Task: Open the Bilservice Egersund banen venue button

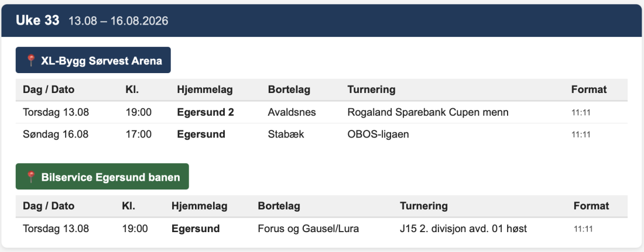Action: [102, 177]
